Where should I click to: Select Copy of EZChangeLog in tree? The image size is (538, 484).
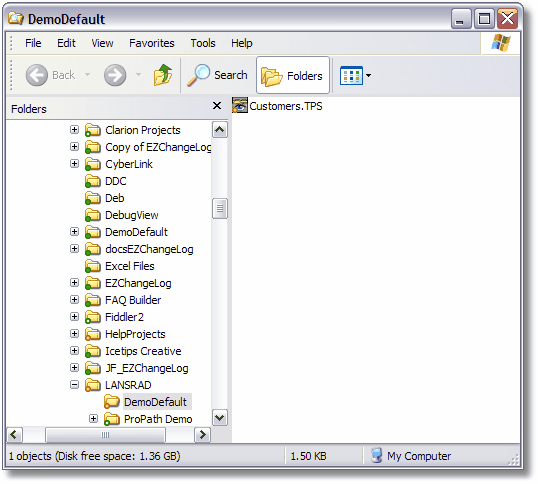(x=158, y=147)
